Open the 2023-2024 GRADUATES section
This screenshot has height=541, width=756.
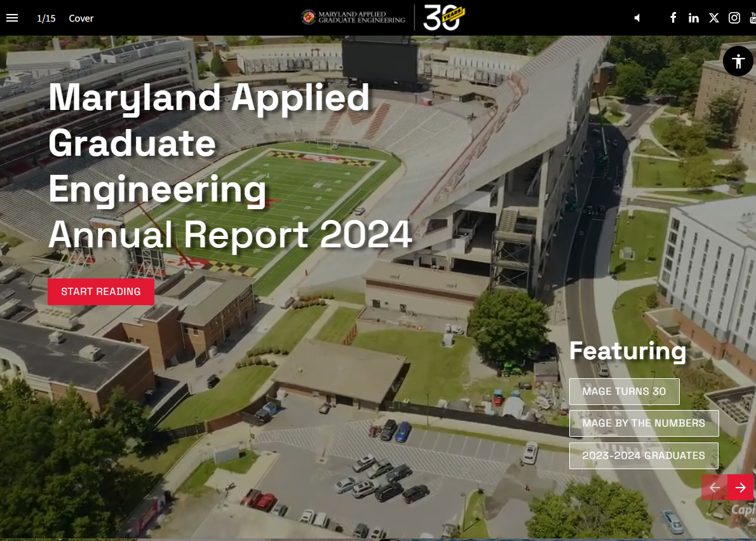point(644,456)
